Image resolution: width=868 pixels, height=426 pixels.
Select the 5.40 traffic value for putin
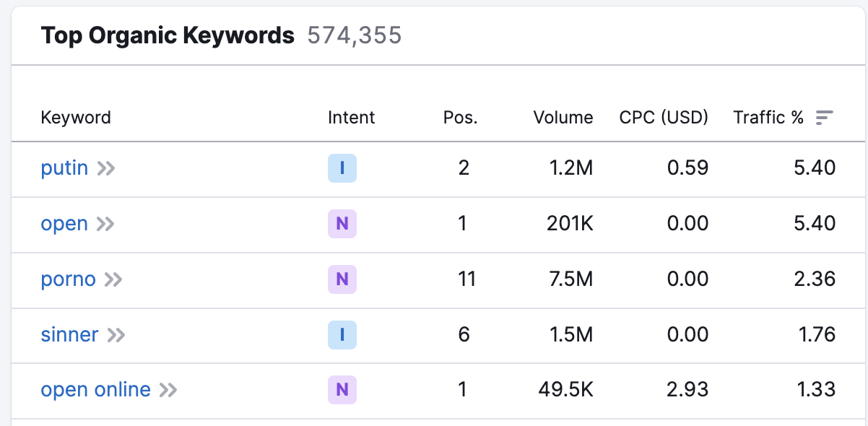pos(815,169)
